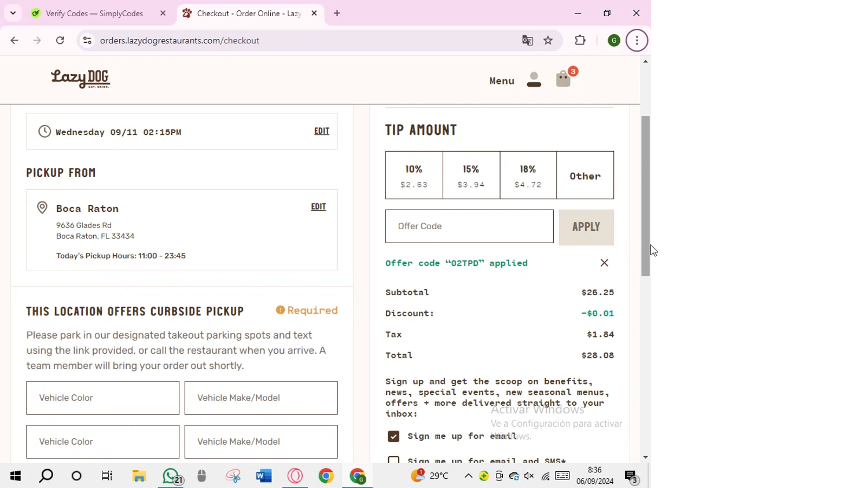This screenshot has width=868, height=488.
Task: Open the active Chrome profile taskbar icon
Action: pos(358,476)
